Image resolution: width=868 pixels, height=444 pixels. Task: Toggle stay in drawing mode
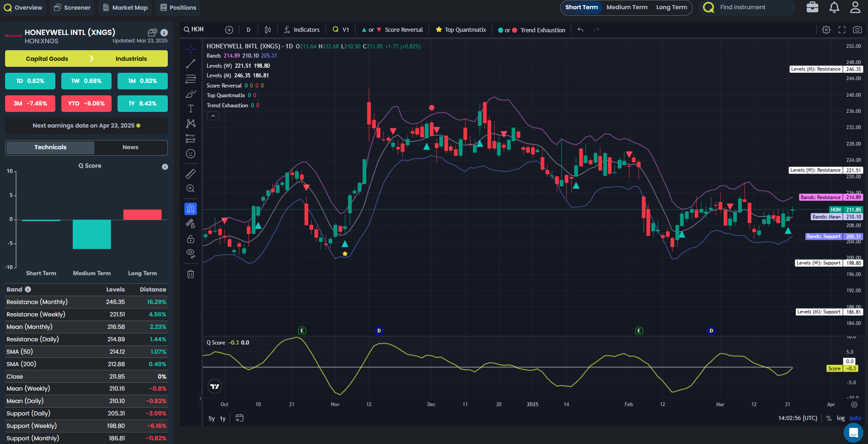(190, 224)
